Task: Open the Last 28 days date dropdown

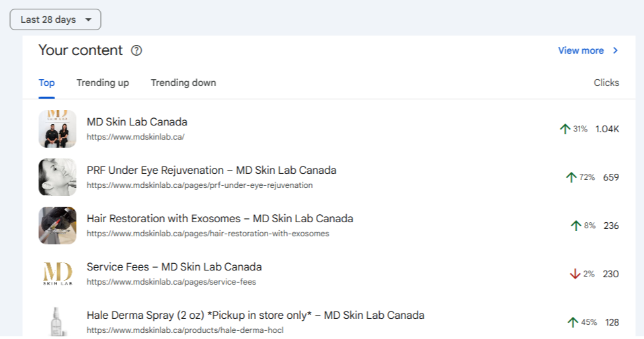Action: (x=55, y=19)
